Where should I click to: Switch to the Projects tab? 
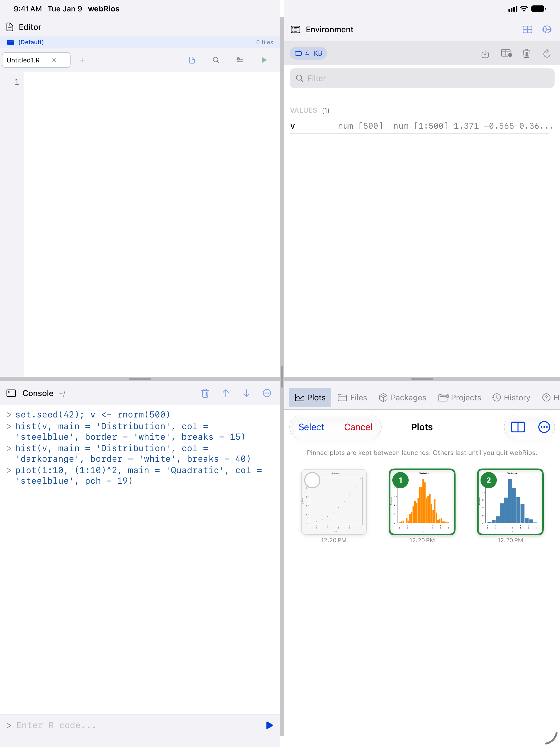tap(460, 397)
